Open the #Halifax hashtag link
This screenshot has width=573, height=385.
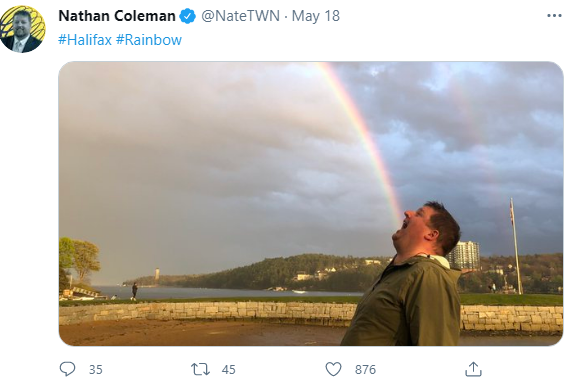coord(85,40)
